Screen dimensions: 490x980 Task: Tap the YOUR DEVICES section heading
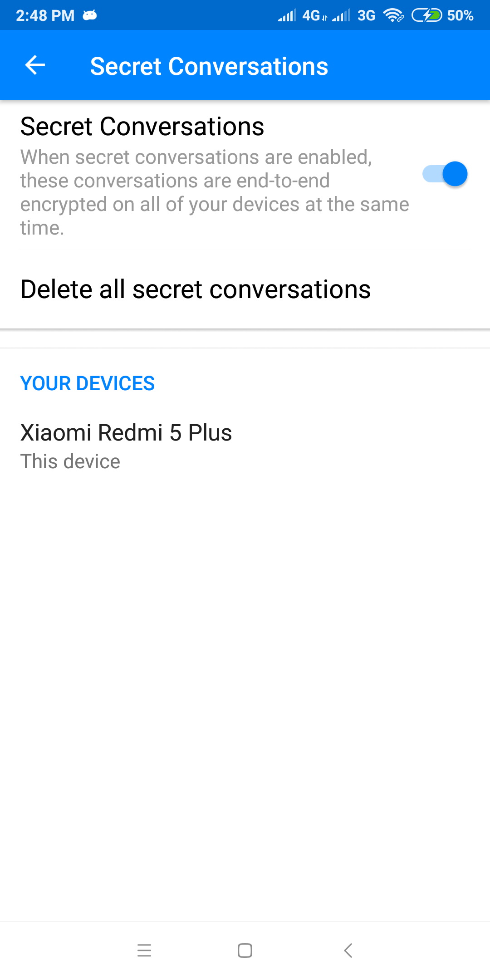(x=88, y=383)
